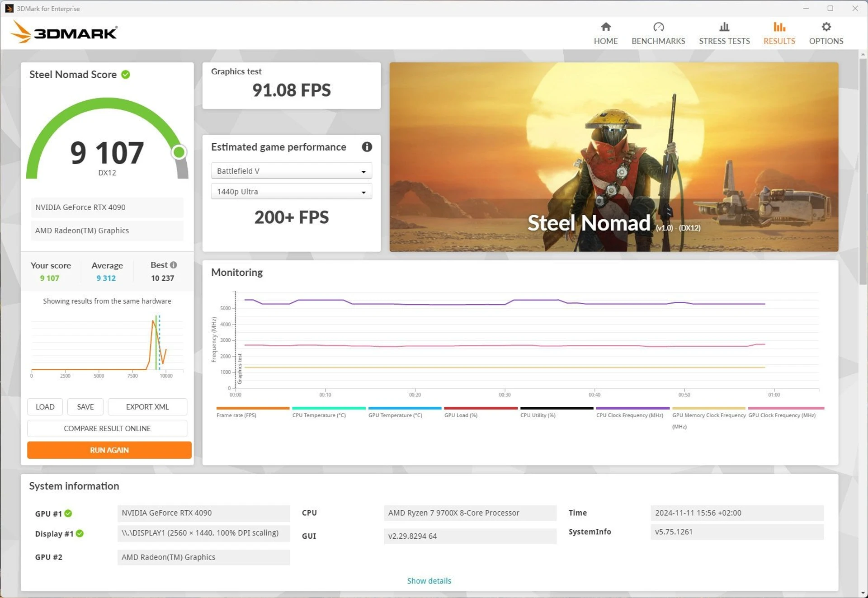
Task: Toggle CPU Temperature (°C) legend series
Action: pos(328,412)
